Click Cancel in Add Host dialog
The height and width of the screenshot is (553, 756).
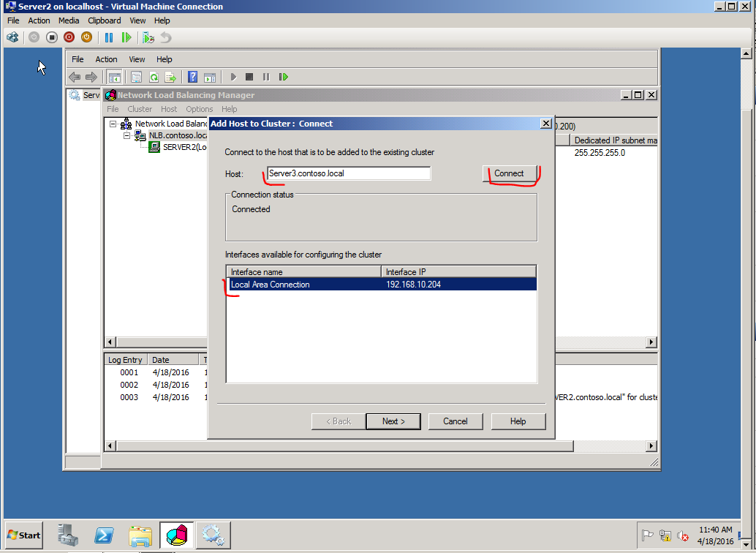(x=456, y=421)
